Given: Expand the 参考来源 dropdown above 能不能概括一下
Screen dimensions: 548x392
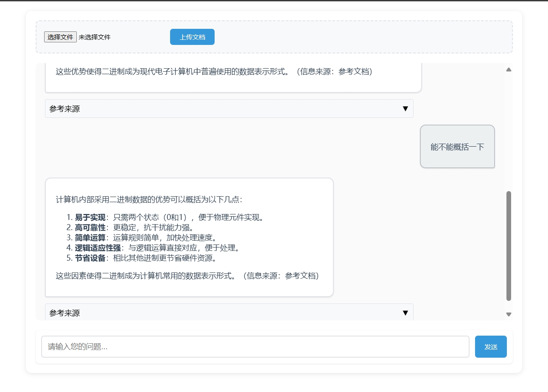Looking at the screenshot, I should 229,108.
